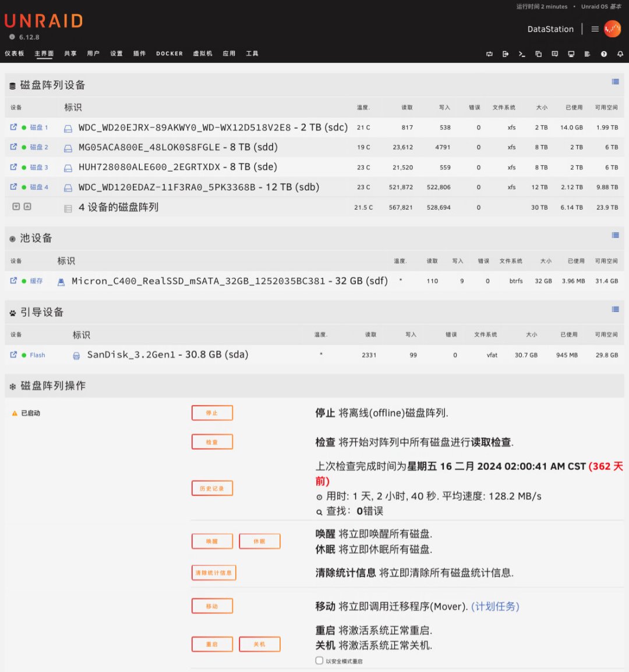Open the 应用 apps menu
The width and height of the screenshot is (629, 672).
pyautogui.click(x=229, y=54)
